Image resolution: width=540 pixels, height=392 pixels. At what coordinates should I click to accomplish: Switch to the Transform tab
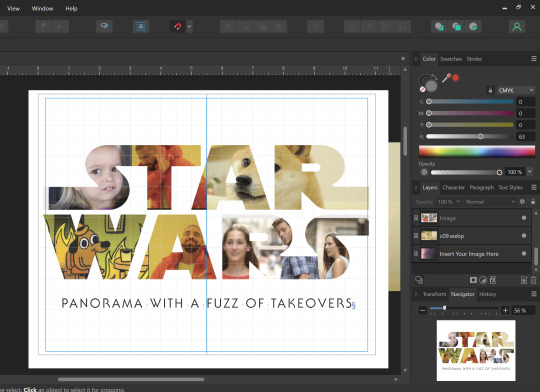(x=434, y=294)
